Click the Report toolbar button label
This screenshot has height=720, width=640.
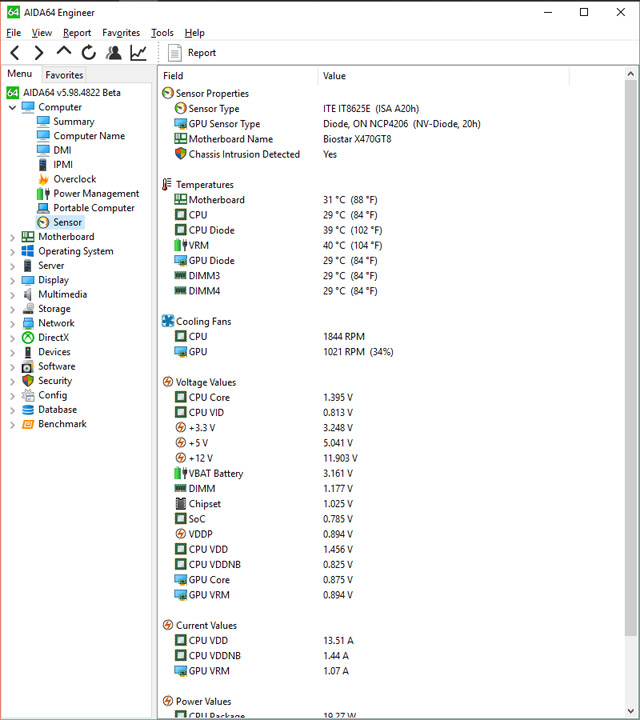coord(202,53)
